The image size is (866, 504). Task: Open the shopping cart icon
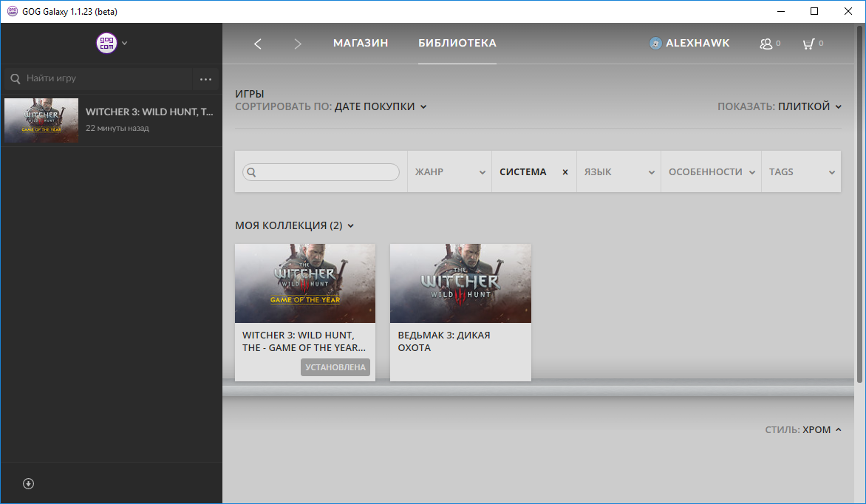[808, 44]
